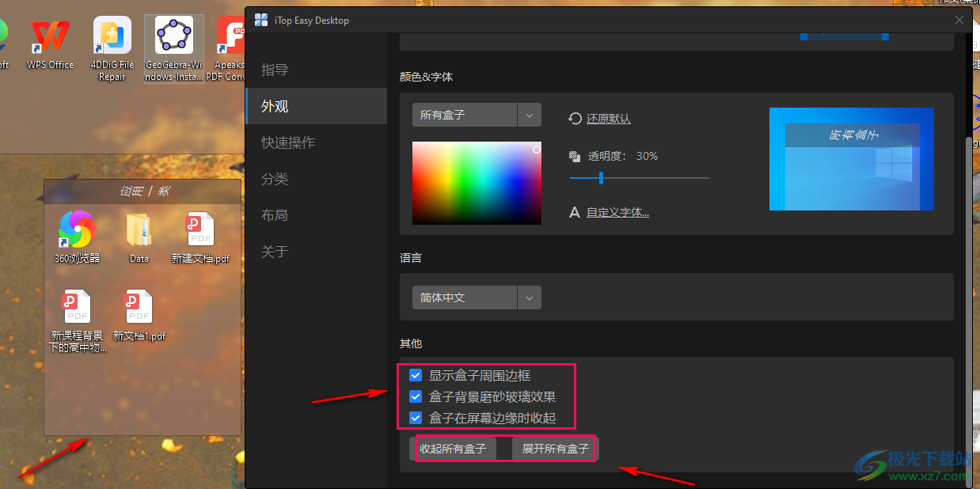
Task: Click the transparency slider handle
Action: (601, 178)
